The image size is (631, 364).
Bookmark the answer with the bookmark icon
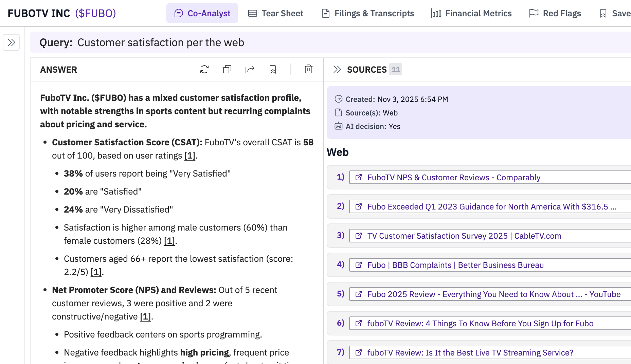[x=273, y=69]
